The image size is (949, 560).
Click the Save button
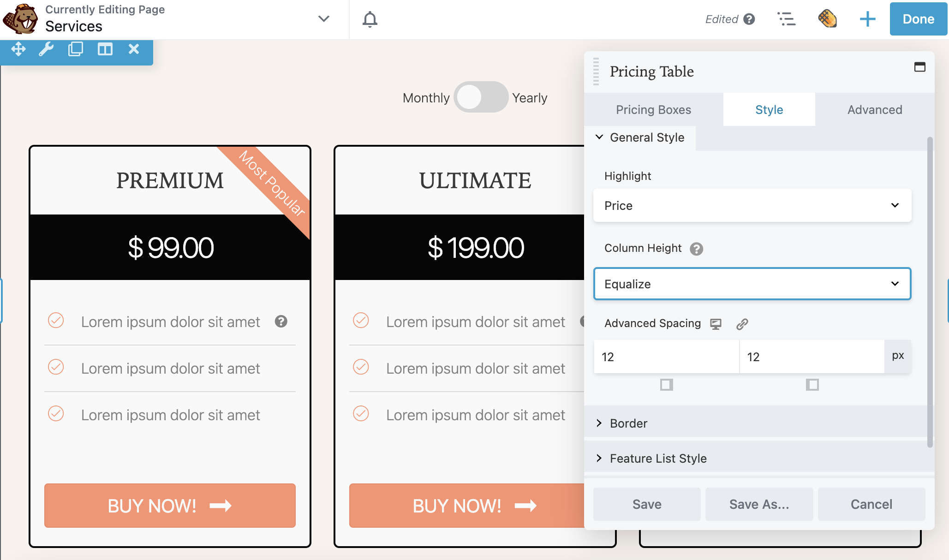tap(646, 504)
